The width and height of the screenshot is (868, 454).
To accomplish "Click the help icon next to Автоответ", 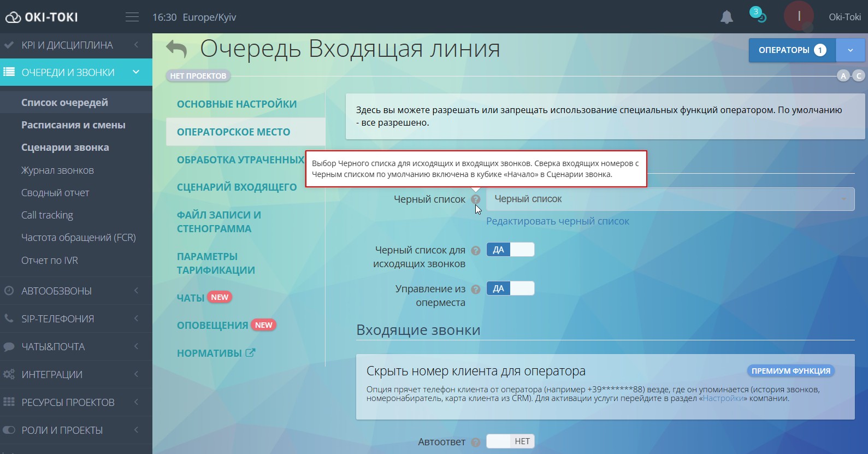I will pyautogui.click(x=476, y=443).
